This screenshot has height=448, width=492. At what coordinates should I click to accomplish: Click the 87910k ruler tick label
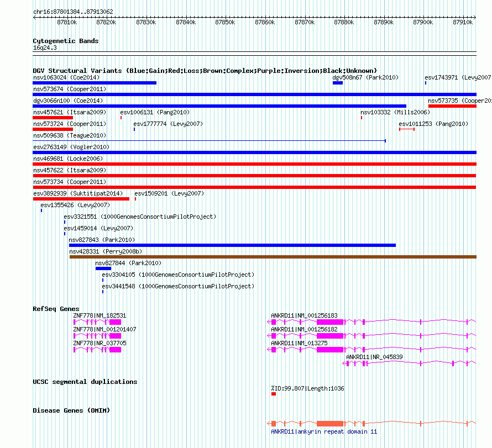click(x=463, y=22)
